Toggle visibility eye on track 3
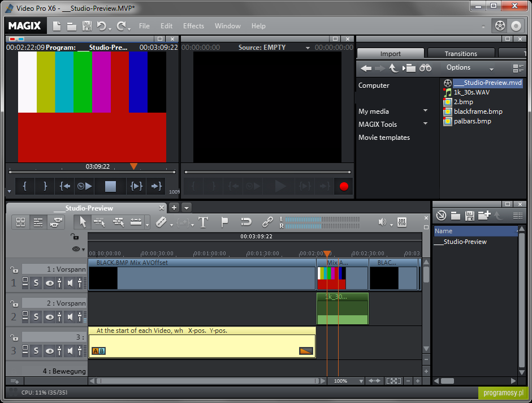Image resolution: width=532 pixels, height=403 pixels. pos(50,350)
